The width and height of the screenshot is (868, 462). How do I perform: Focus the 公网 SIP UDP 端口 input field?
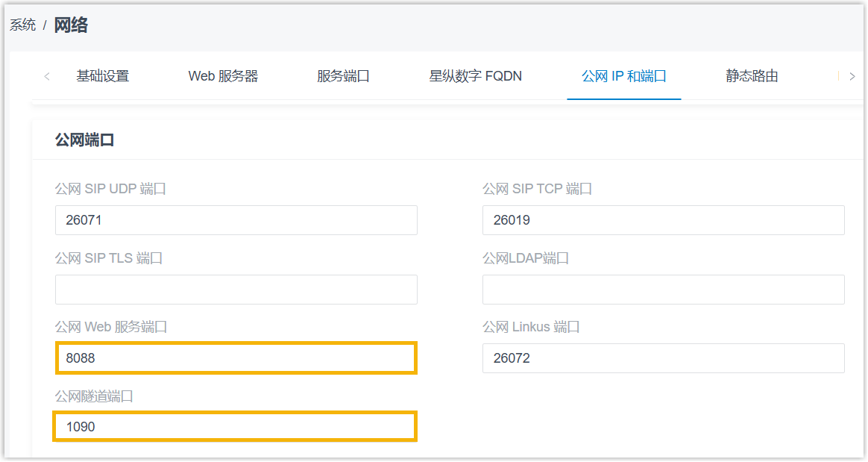click(236, 220)
